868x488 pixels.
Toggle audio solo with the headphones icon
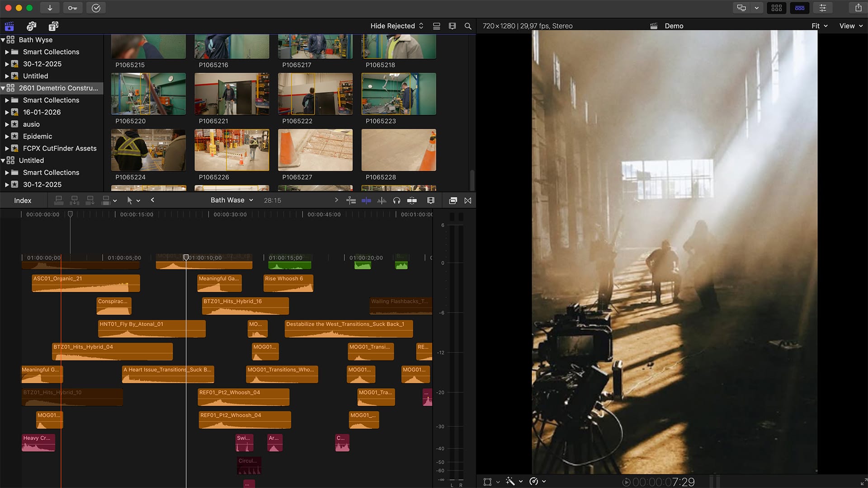tap(396, 200)
